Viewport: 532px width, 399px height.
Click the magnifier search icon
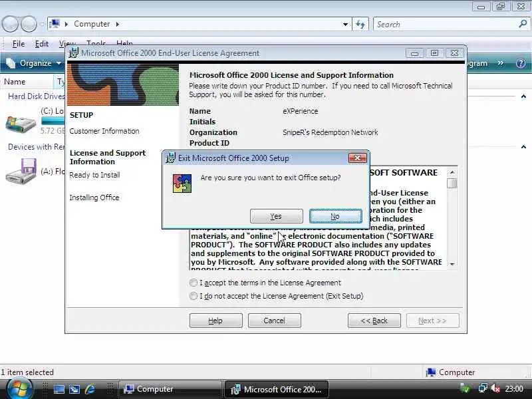point(523,24)
